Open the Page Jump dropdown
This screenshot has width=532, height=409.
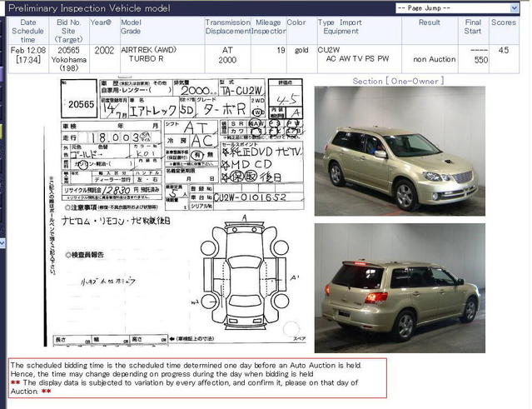(457, 8)
